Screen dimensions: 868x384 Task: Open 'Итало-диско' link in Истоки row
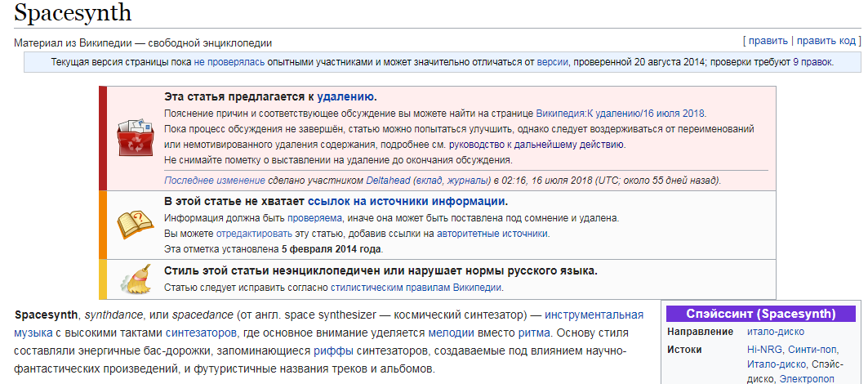776,364
